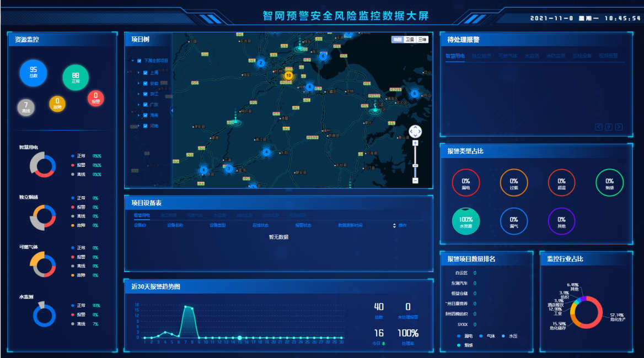644x358 pixels.
Task: Collapse the project tree side panel arrow
Action: point(171,110)
